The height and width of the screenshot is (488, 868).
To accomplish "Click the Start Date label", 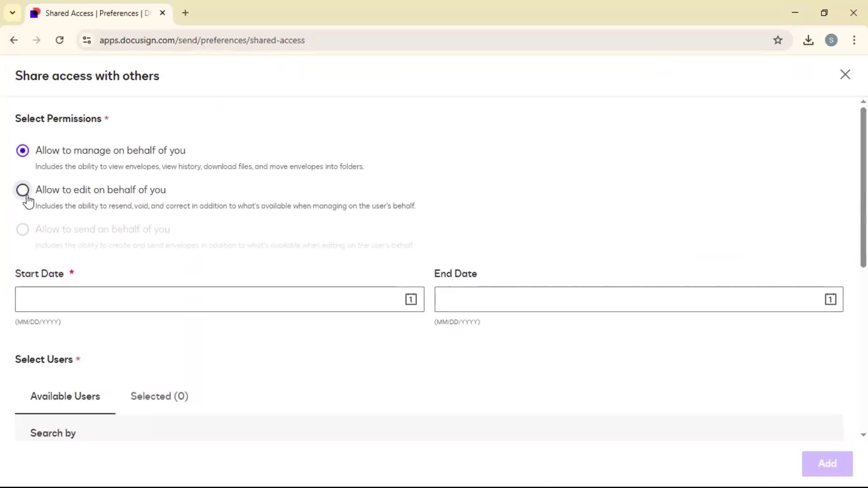I will (39, 273).
